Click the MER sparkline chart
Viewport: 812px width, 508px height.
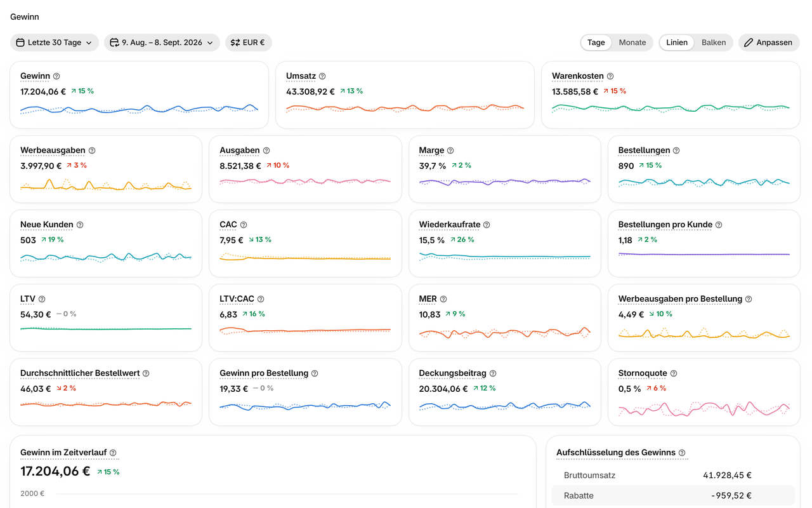(x=505, y=333)
